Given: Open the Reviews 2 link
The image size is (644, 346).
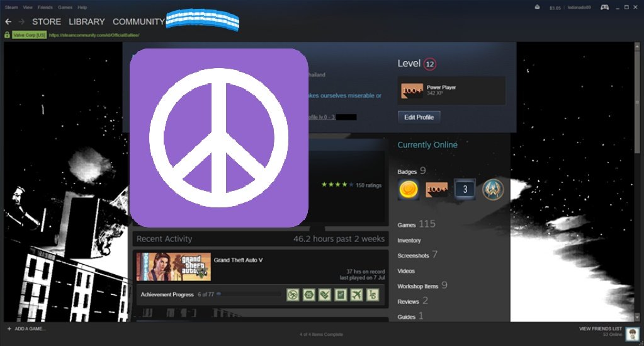Looking at the screenshot, I should 412,301.
